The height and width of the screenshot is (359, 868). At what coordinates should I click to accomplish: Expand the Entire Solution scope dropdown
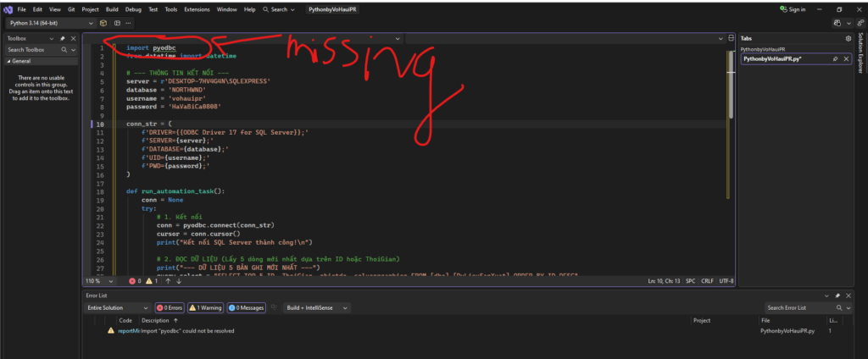click(119, 307)
